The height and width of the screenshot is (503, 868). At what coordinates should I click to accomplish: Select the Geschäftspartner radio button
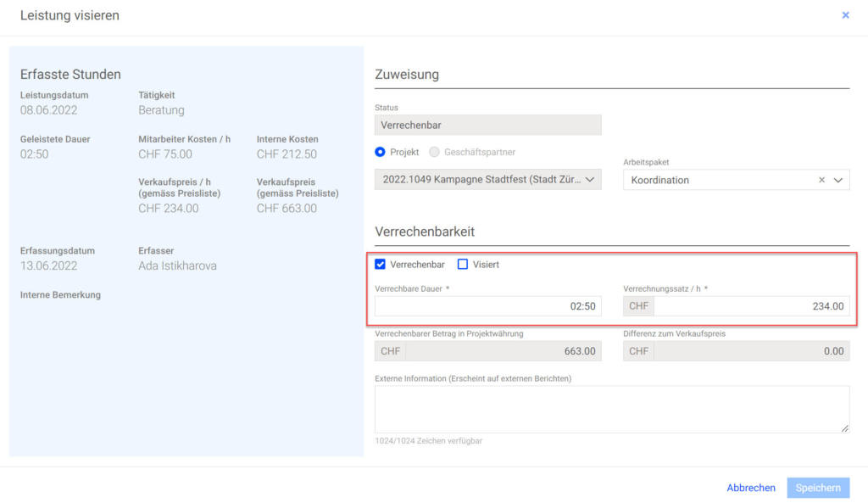click(435, 152)
